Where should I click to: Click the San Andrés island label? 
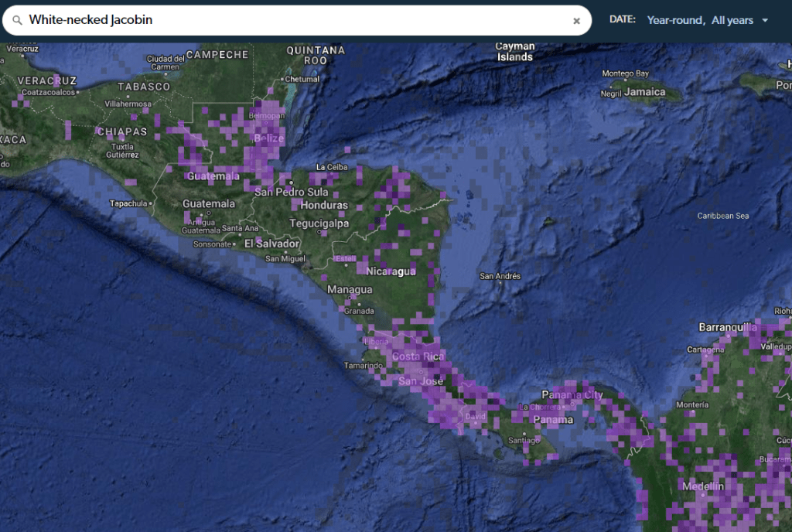click(x=500, y=276)
